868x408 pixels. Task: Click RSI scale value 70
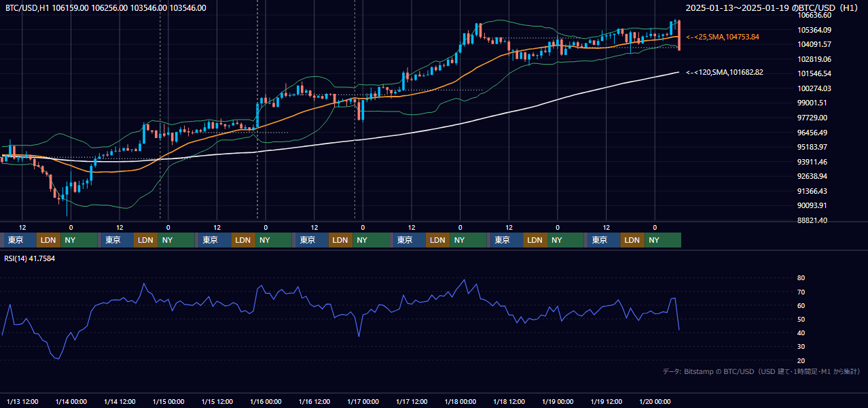point(801,292)
